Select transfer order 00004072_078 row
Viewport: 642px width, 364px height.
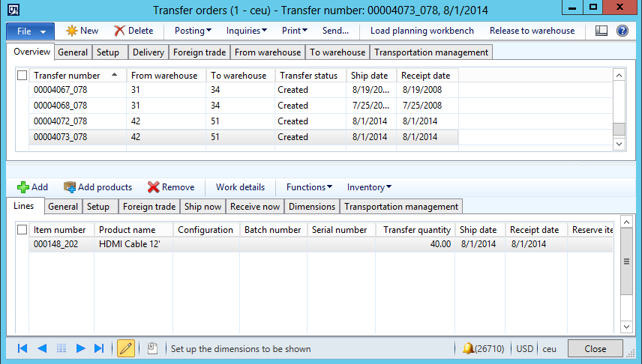pos(61,121)
